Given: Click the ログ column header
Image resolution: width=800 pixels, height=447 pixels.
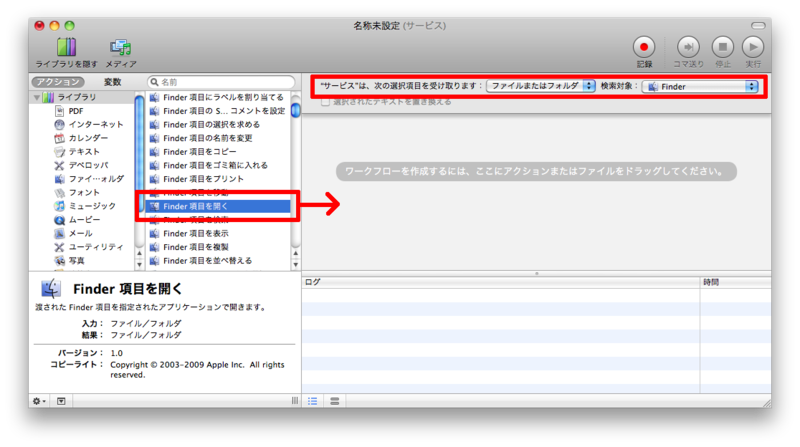Looking at the screenshot, I should pos(501,282).
